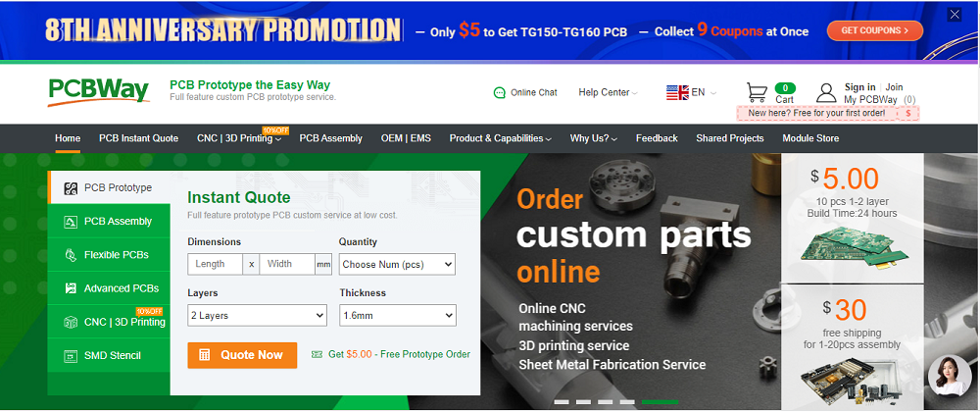
Task: Click the PCBWay logo
Action: (99, 92)
